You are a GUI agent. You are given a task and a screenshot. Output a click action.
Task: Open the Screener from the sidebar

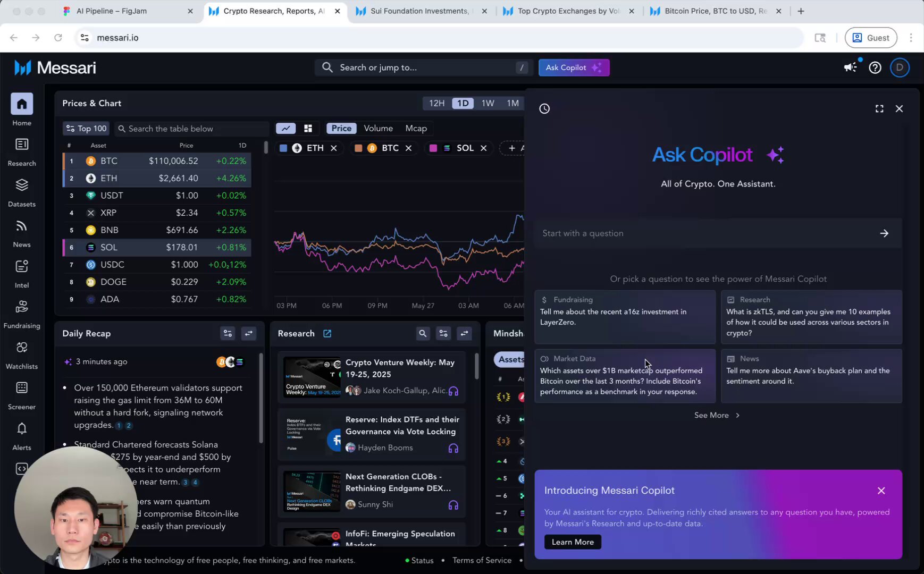pyautogui.click(x=22, y=393)
